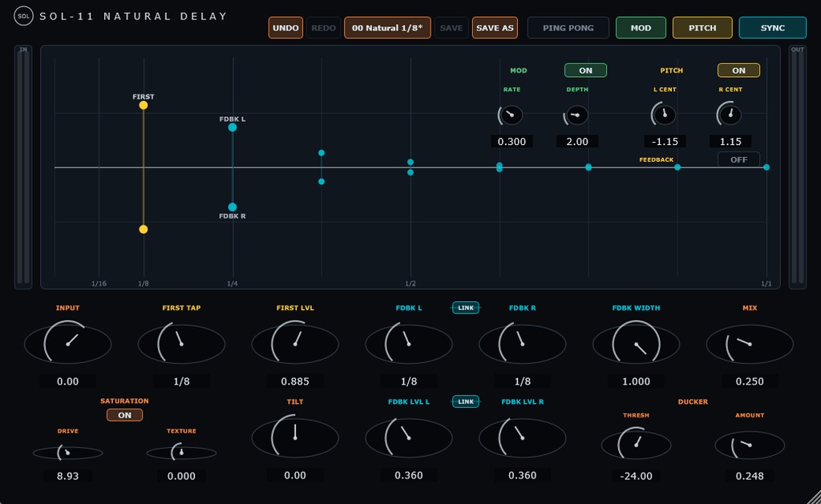Enable the pitch FEEDBACK OFF switch

pyautogui.click(x=738, y=159)
